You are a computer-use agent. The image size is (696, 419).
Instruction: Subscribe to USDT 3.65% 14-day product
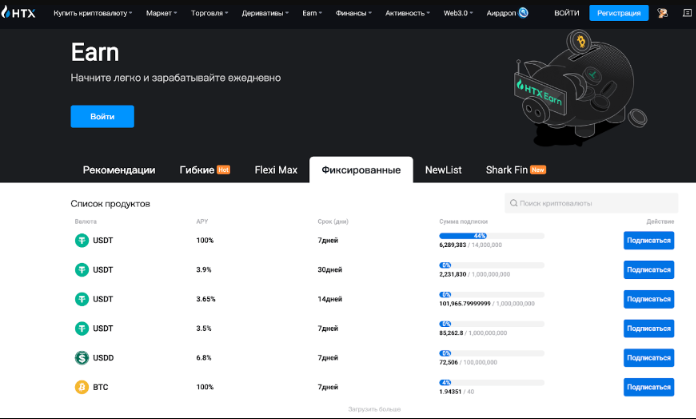tap(649, 299)
